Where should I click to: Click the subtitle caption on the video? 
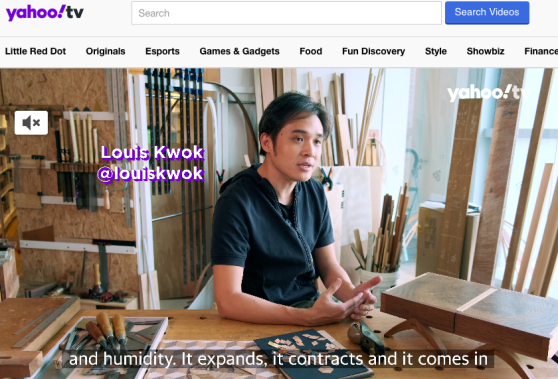[278, 359]
